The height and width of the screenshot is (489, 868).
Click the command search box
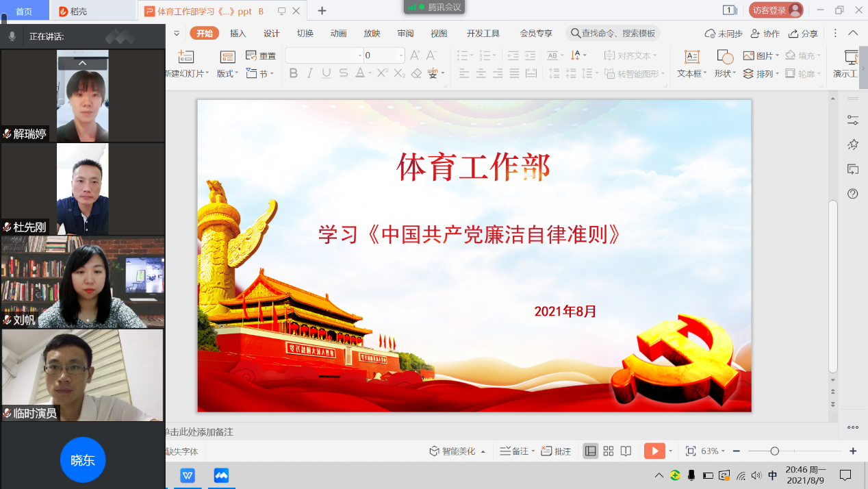pyautogui.click(x=613, y=33)
